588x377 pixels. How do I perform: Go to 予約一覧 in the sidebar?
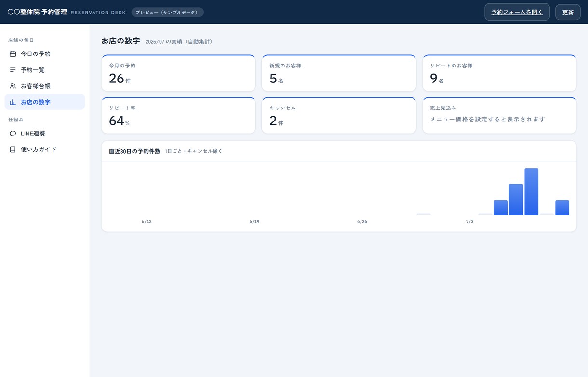point(45,70)
